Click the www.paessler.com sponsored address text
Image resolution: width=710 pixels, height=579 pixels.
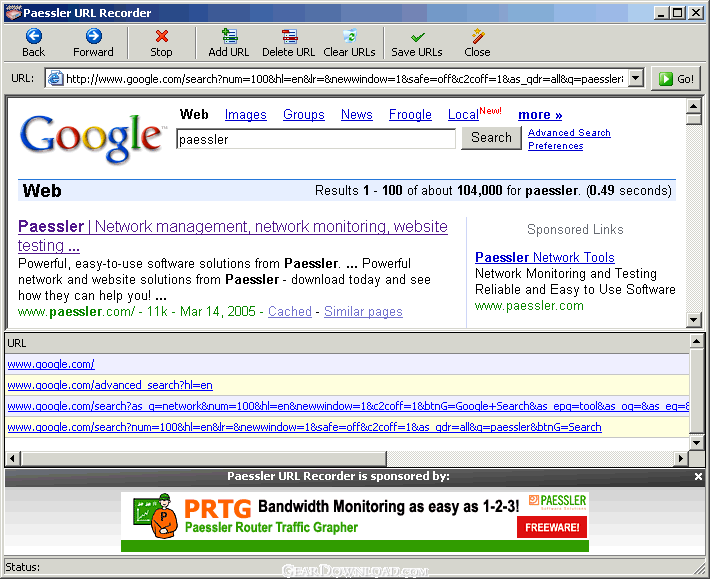coord(529,306)
